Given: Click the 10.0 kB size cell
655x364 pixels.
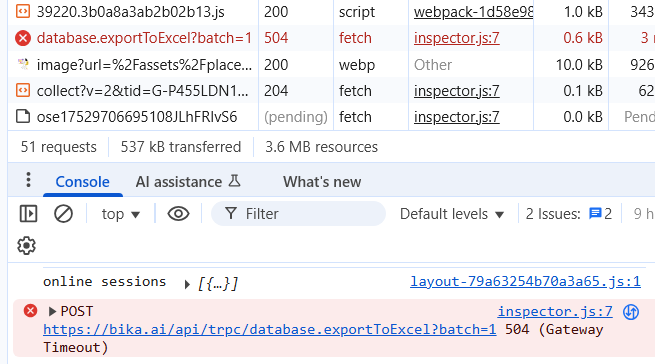Looking at the screenshot, I should click(x=571, y=65).
